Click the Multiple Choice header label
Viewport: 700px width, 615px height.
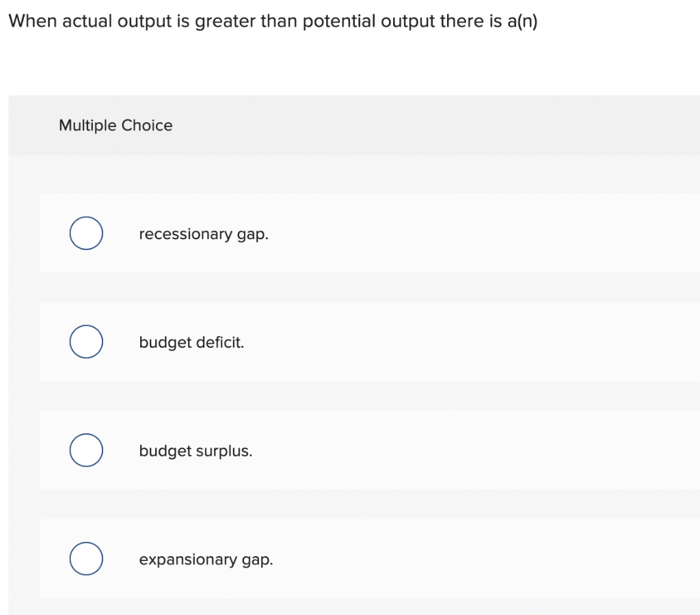116,125
